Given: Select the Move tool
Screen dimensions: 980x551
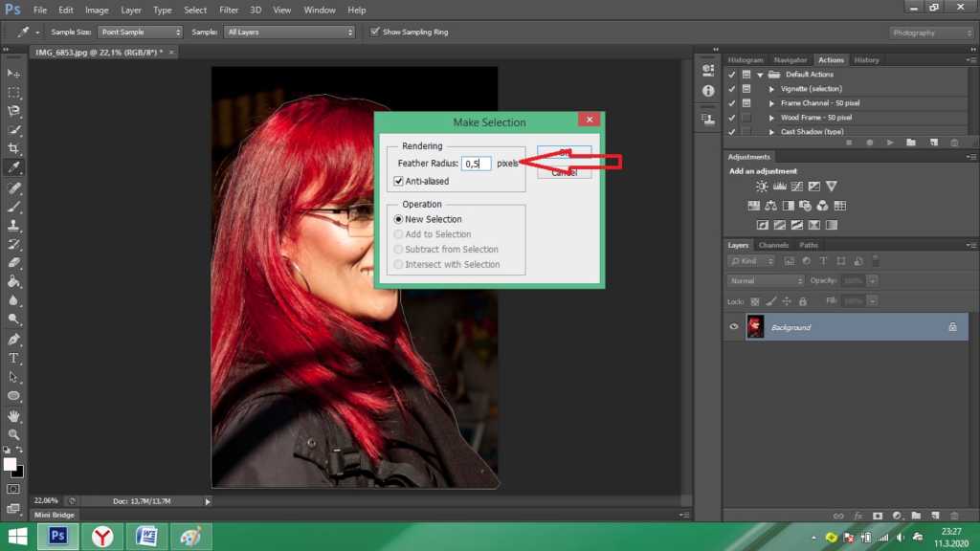Looking at the screenshot, I should coord(13,73).
